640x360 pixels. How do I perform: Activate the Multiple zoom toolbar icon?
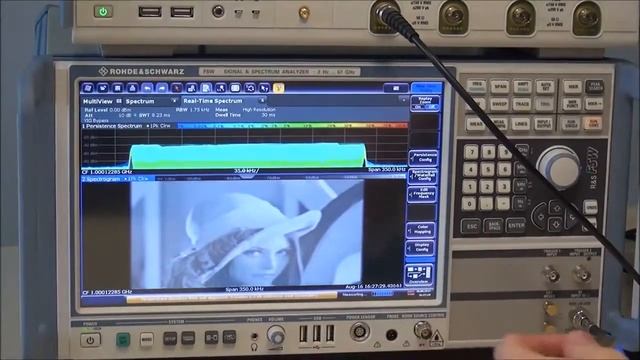coord(206,88)
